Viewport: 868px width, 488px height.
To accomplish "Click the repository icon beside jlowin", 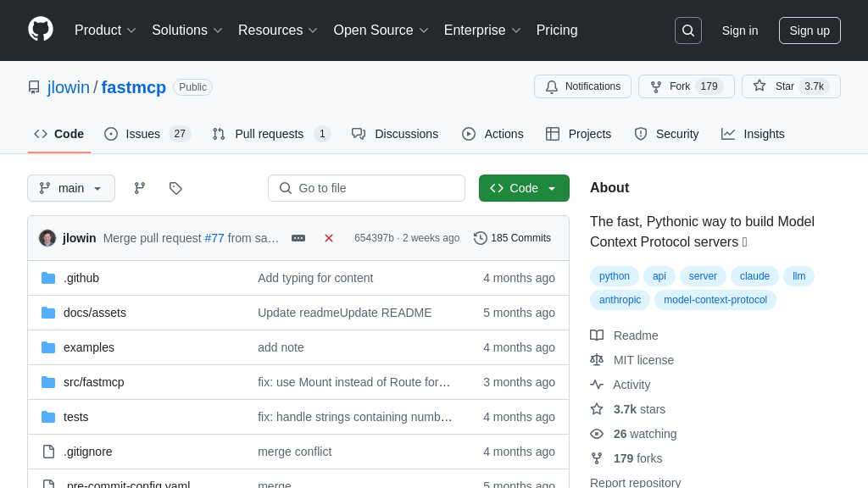I will click(x=34, y=87).
